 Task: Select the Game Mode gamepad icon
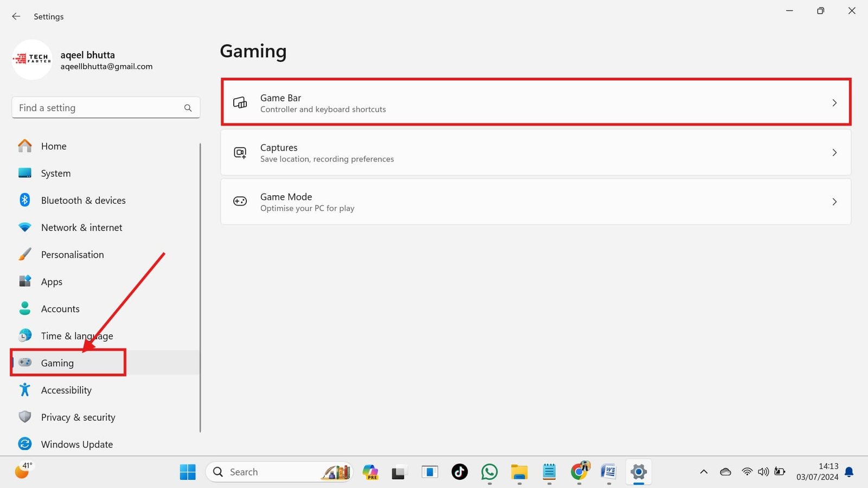(240, 201)
